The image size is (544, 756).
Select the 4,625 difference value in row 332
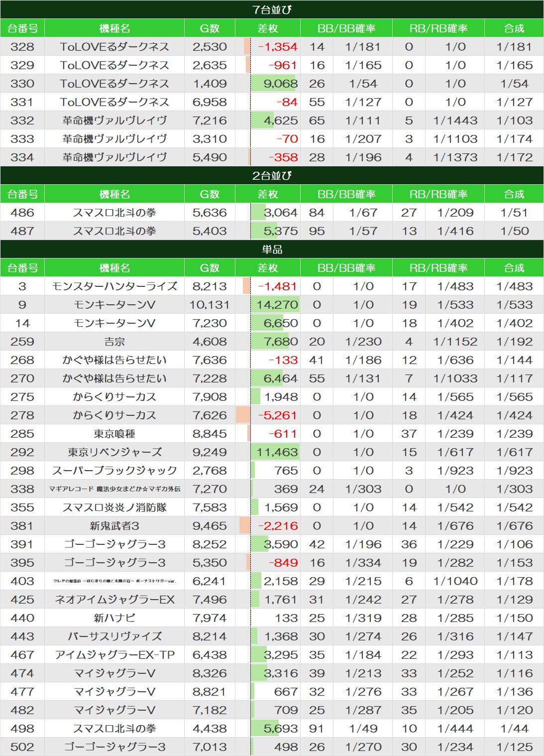point(281,121)
